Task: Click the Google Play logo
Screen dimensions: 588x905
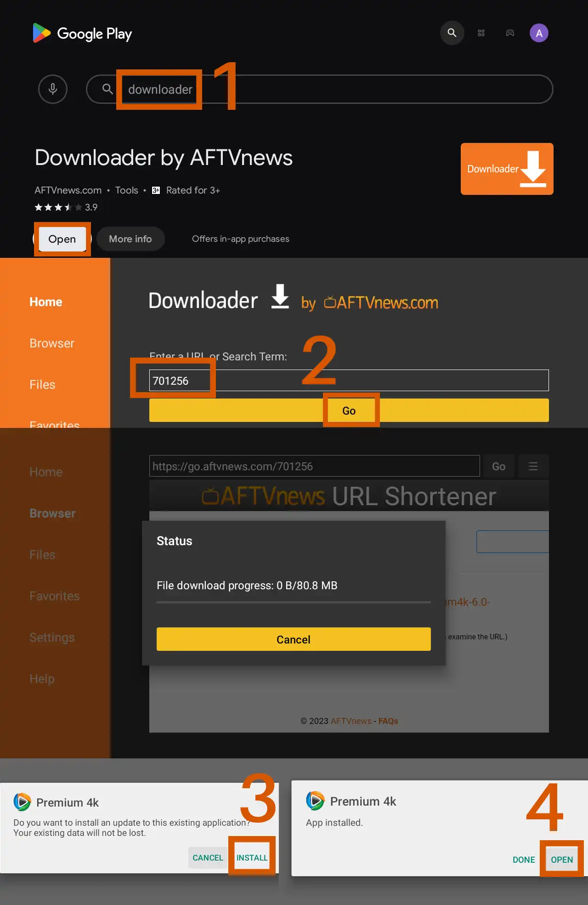Action: pos(83,33)
